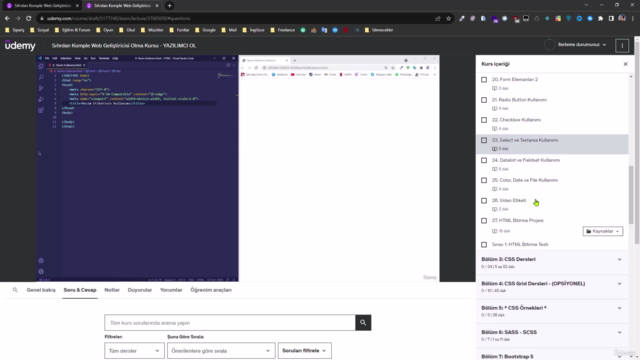Open VS Code Extensions icon in video

pos(41,110)
